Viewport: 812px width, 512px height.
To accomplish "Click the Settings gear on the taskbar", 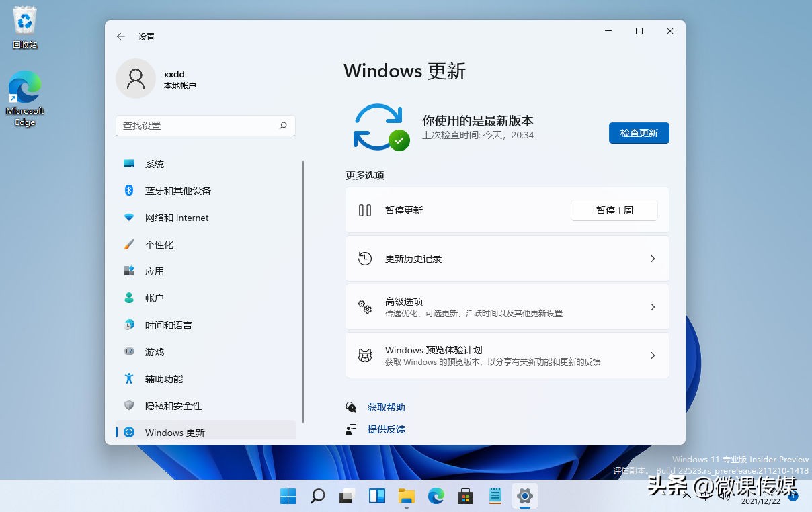I will 525,497.
